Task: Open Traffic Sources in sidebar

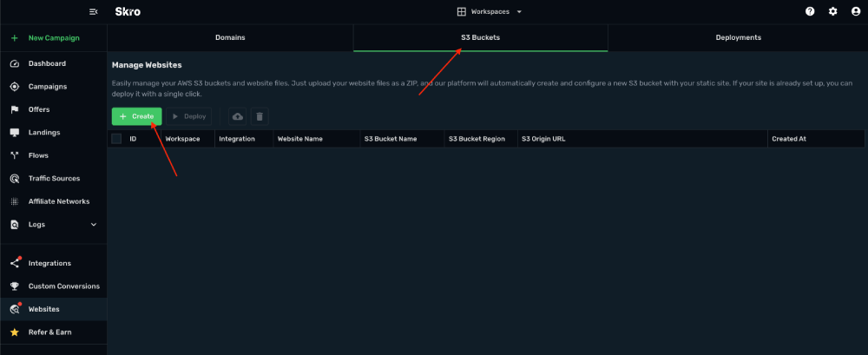Action: point(54,179)
